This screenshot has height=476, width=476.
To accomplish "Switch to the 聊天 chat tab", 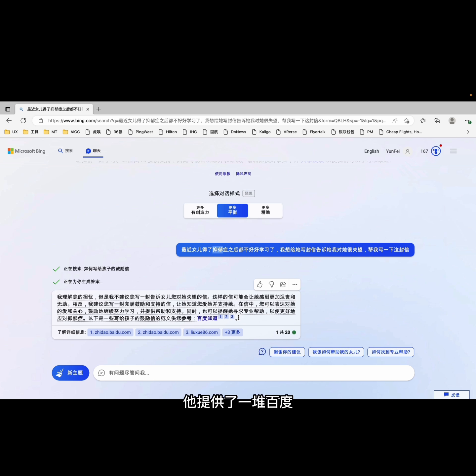I will [93, 151].
